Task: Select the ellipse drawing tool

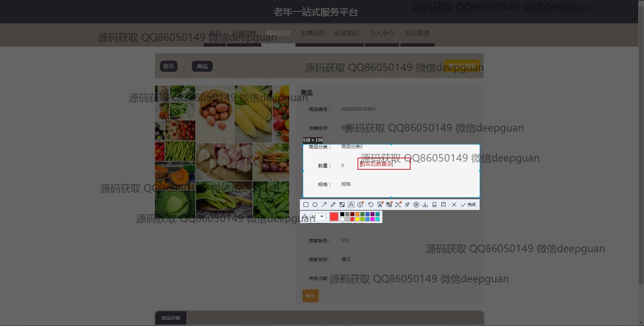Action: (x=315, y=205)
